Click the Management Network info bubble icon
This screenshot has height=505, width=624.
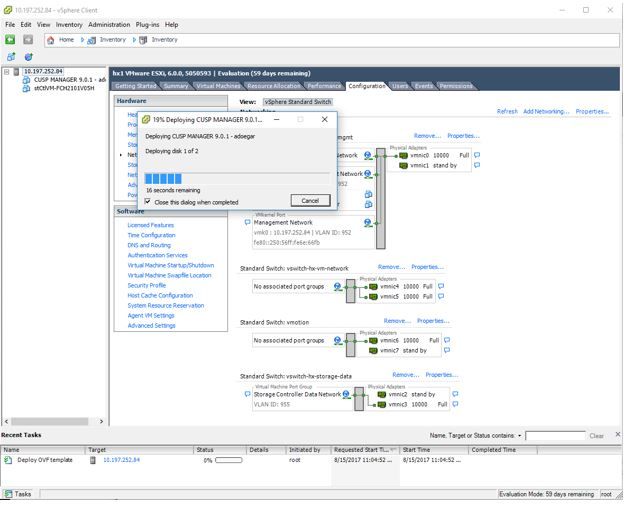pyautogui.click(x=247, y=222)
